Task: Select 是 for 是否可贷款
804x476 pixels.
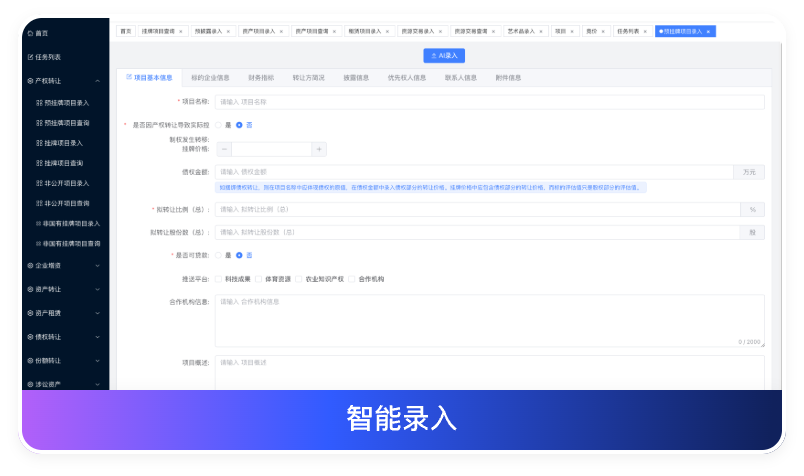Action: [x=218, y=255]
